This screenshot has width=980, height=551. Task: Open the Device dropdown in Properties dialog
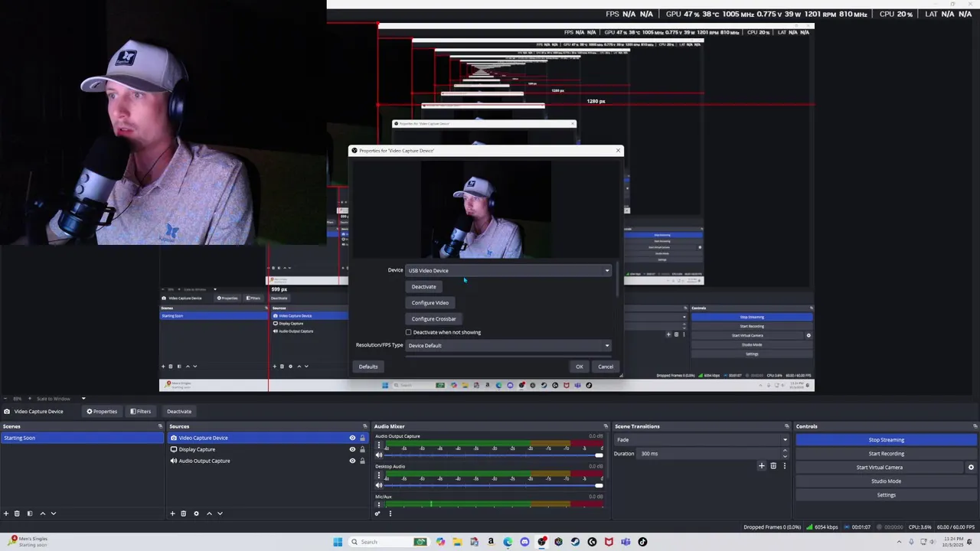(x=508, y=270)
